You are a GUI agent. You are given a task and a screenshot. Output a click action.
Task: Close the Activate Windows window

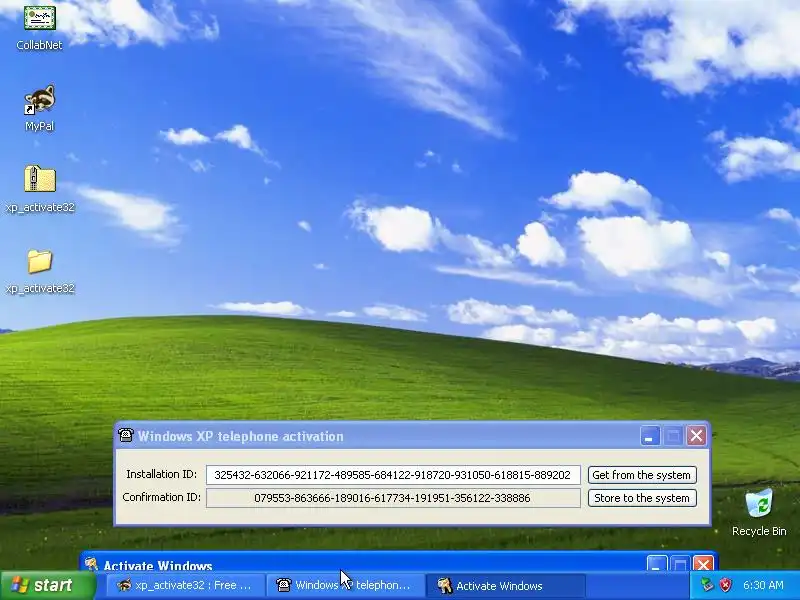(x=704, y=563)
